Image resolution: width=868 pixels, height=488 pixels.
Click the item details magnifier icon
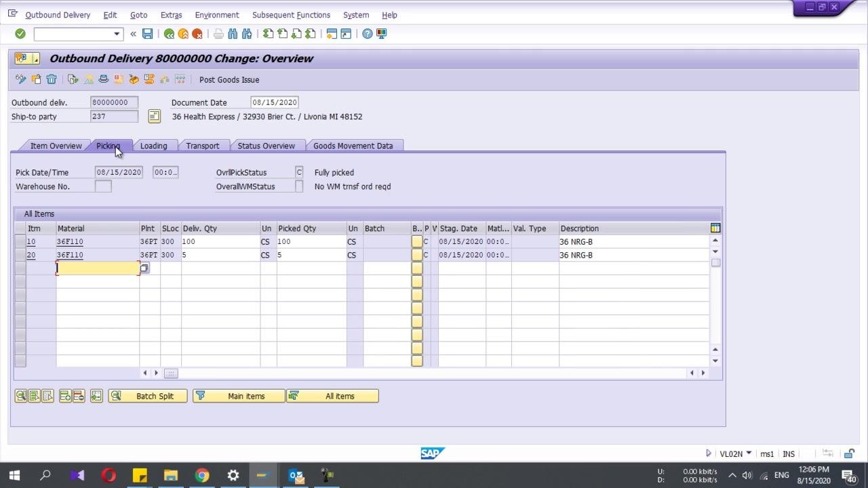click(21, 396)
